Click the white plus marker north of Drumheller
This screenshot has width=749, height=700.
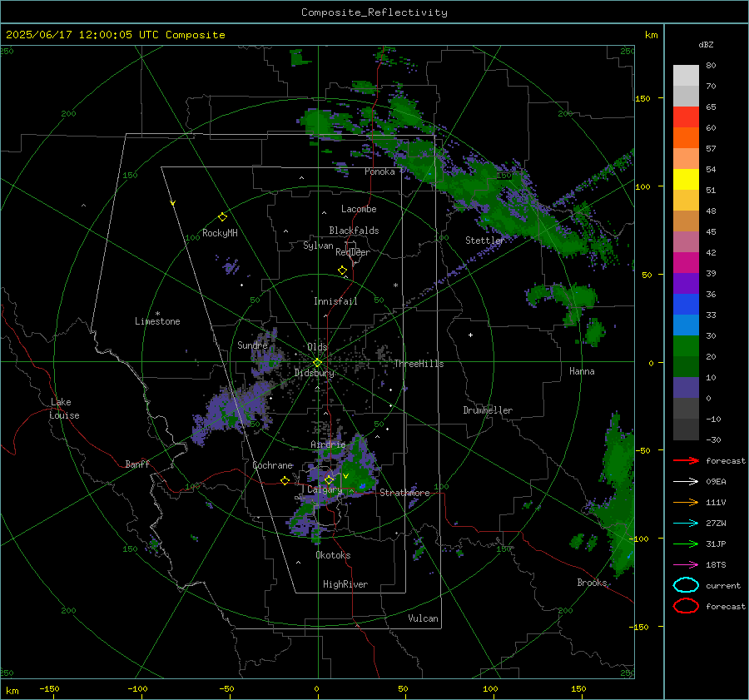coord(470,335)
